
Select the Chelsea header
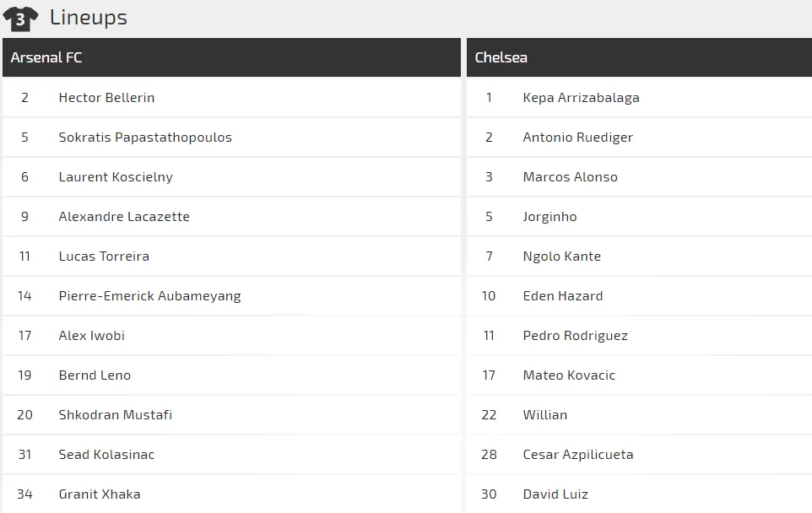click(501, 57)
